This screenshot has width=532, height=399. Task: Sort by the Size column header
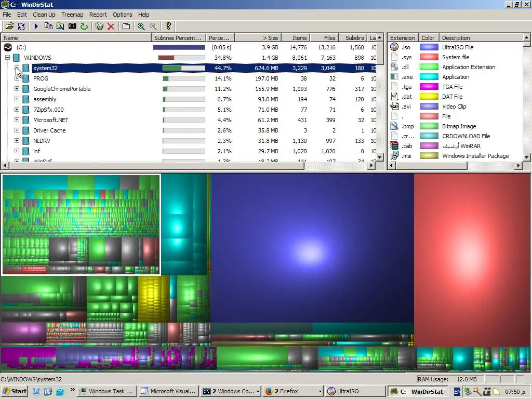pos(258,37)
